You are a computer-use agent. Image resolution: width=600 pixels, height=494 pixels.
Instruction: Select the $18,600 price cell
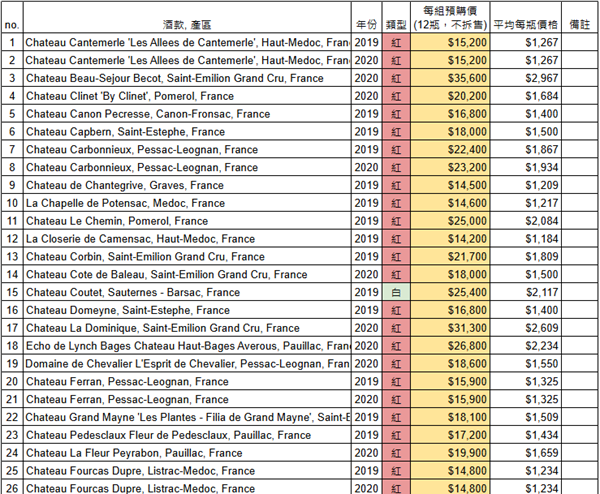click(450, 364)
